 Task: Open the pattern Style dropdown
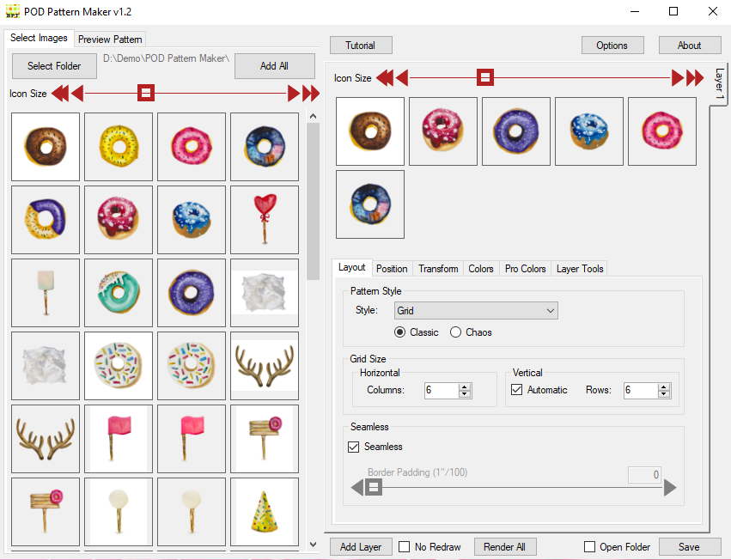tap(476, 311)
